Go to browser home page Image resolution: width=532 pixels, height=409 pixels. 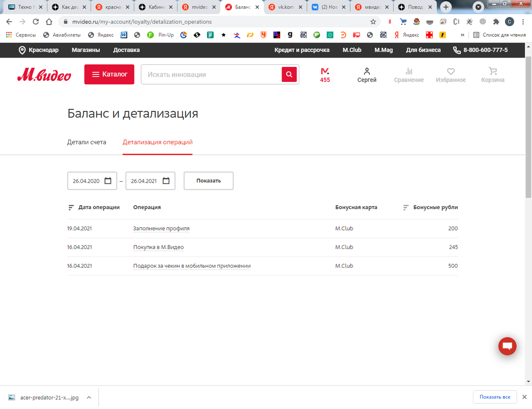(x=50, y=22)
